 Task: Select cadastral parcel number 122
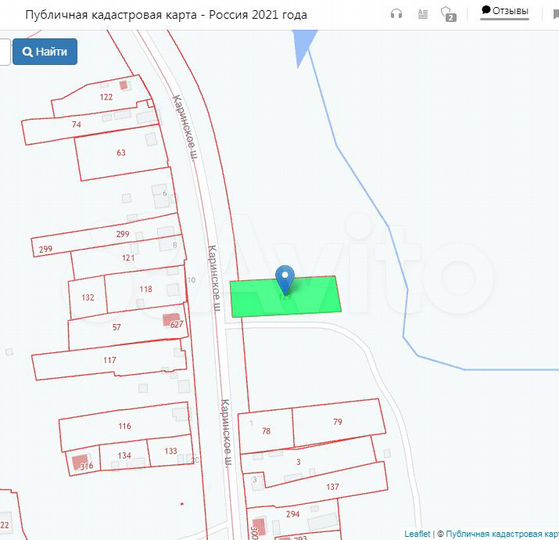pos(106,97)
